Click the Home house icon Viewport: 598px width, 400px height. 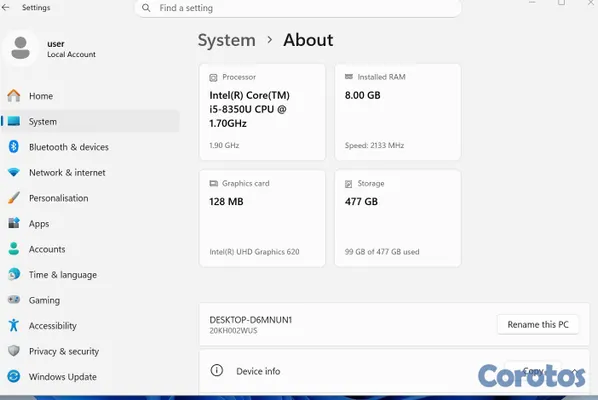pyautogui.click(x=14, y=96)
